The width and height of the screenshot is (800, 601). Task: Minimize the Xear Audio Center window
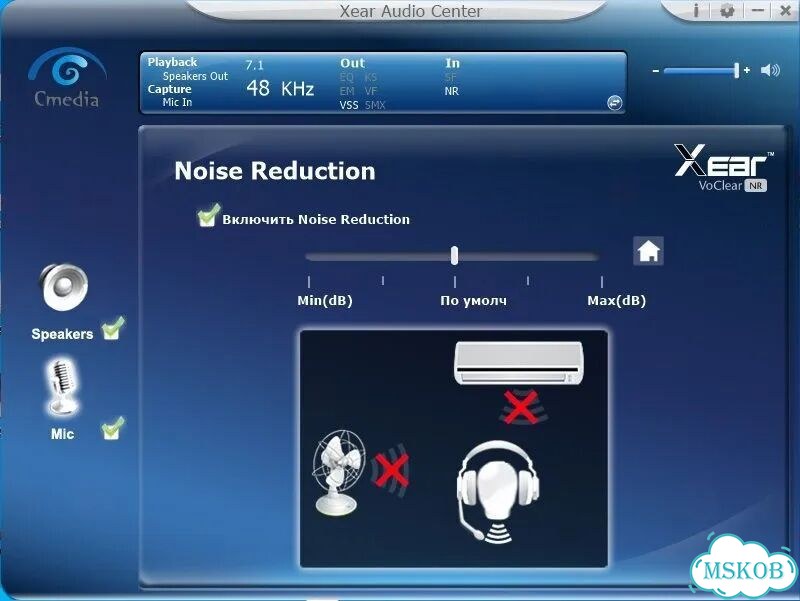(x=758, y=10)
